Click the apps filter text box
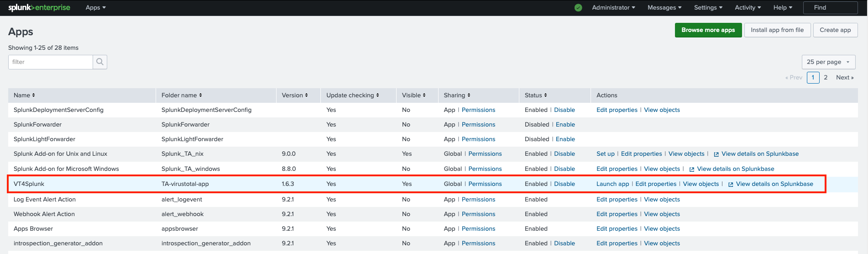 click(51, 62)
